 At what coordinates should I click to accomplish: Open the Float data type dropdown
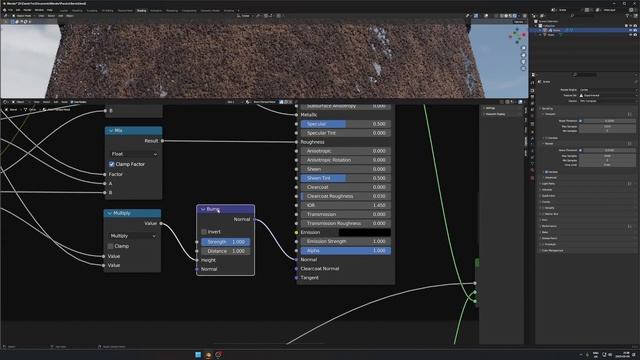point(134,154)
